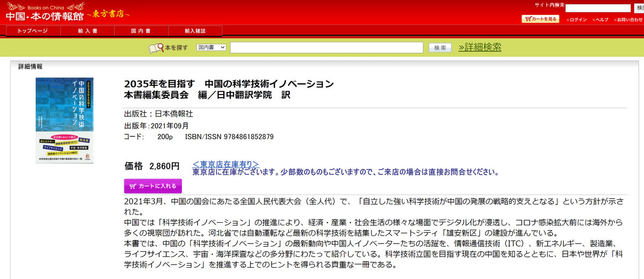
Task: Click the main book search text field
Action: [326, 48]
